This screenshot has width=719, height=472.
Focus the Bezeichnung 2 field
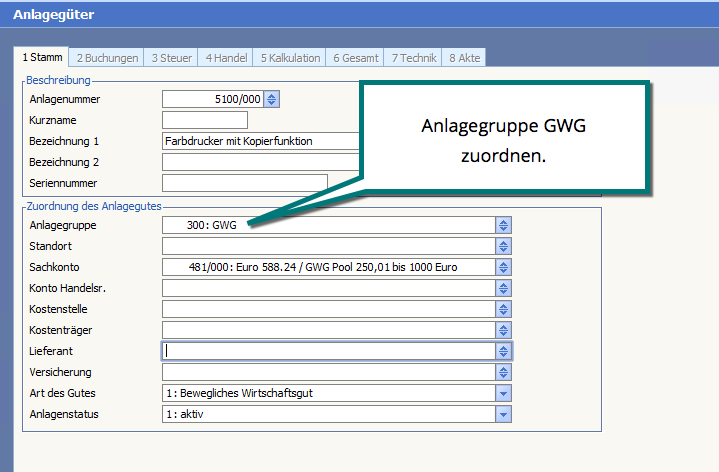[260, 162]
